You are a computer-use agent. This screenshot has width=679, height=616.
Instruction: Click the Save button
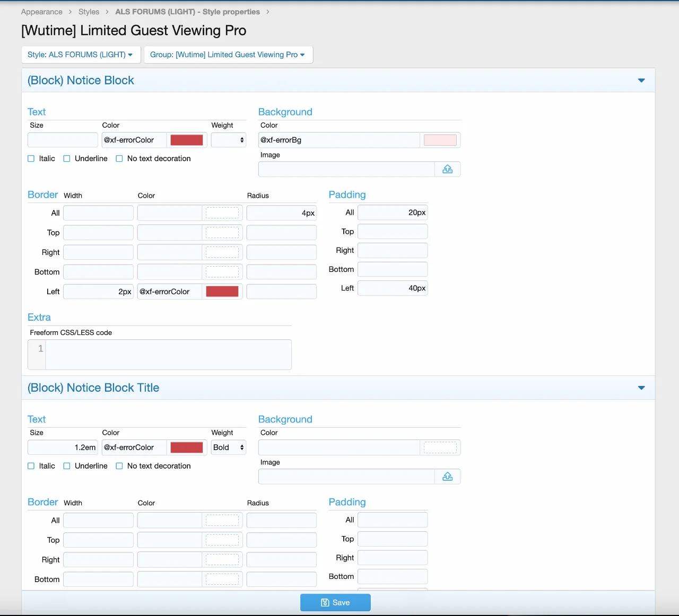coord(335,603)
